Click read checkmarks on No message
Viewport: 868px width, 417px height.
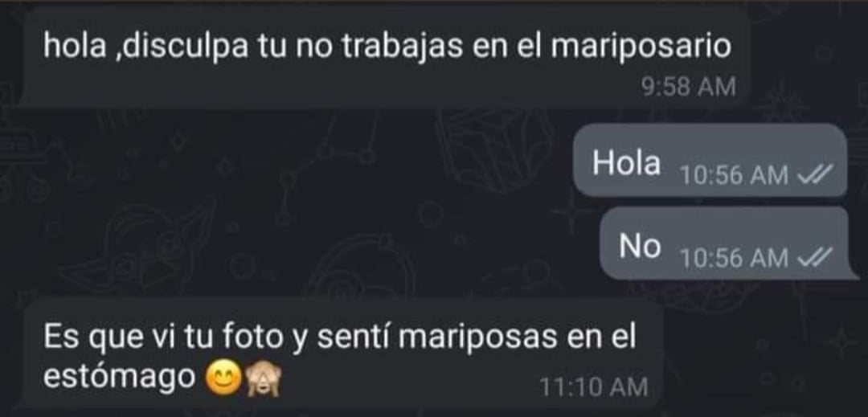813,258
